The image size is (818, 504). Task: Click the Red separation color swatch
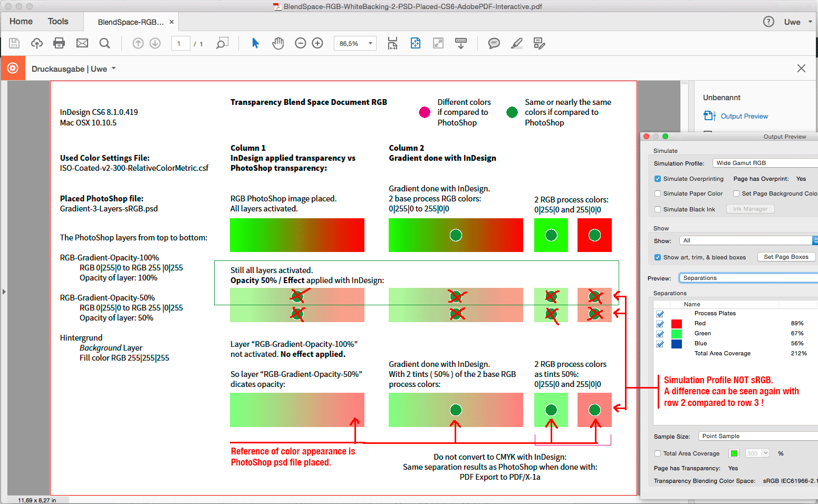click(677, 324)
